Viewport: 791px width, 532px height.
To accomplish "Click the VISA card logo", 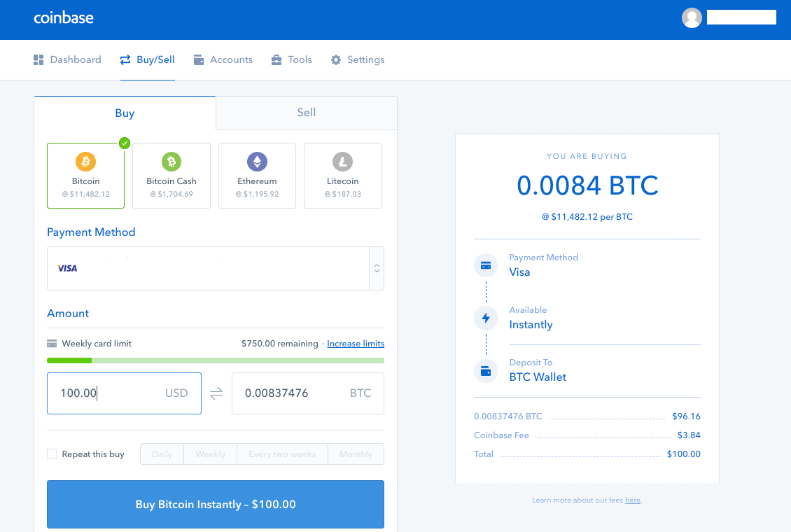I will tap(67, 268).
